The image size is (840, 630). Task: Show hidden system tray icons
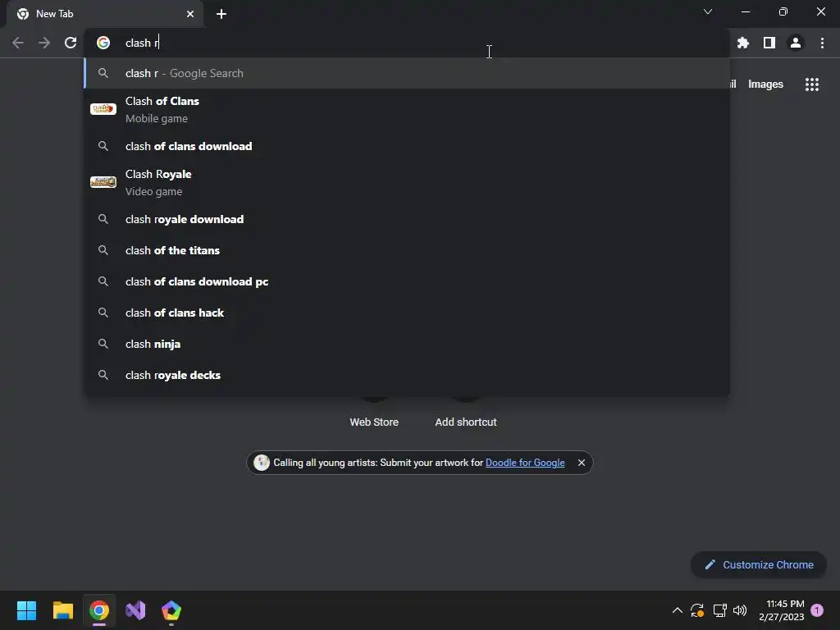tap(677, 610)
